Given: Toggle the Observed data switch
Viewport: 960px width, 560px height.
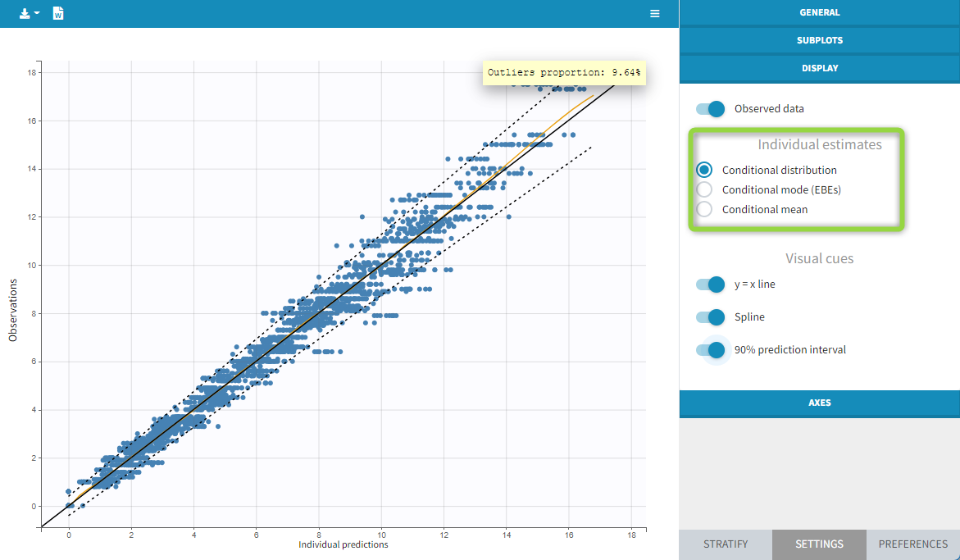Looking at the screenshot, I should pyautogui.click(x=711, y=109).
